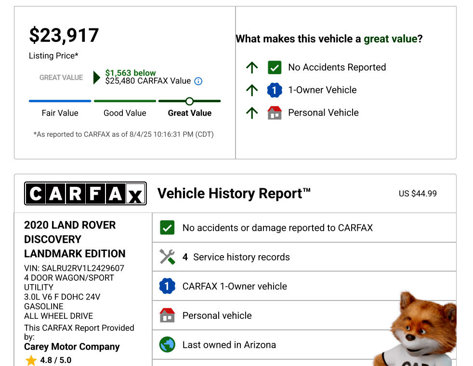Open 'No accidents or damage reported to CARFAX' row
This screenshot has height=366, width=473.
[x=304, y=228]
